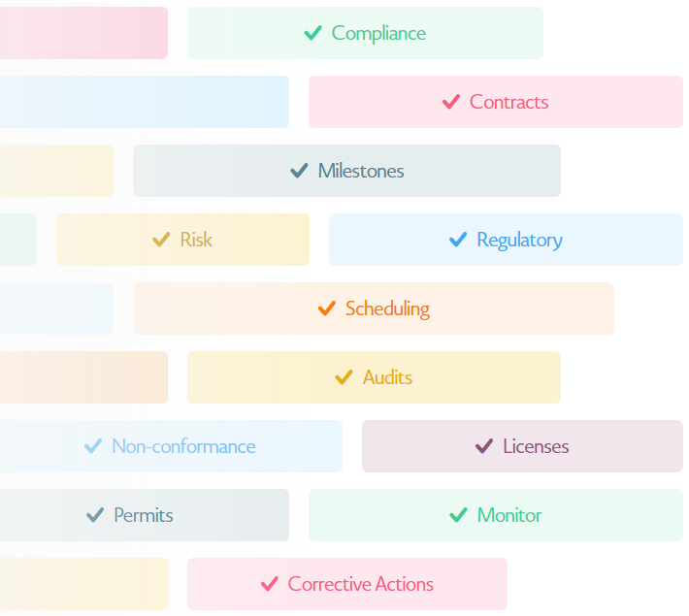
Task: Click the green checkmark beside Compliance
Action: [312, 33]
